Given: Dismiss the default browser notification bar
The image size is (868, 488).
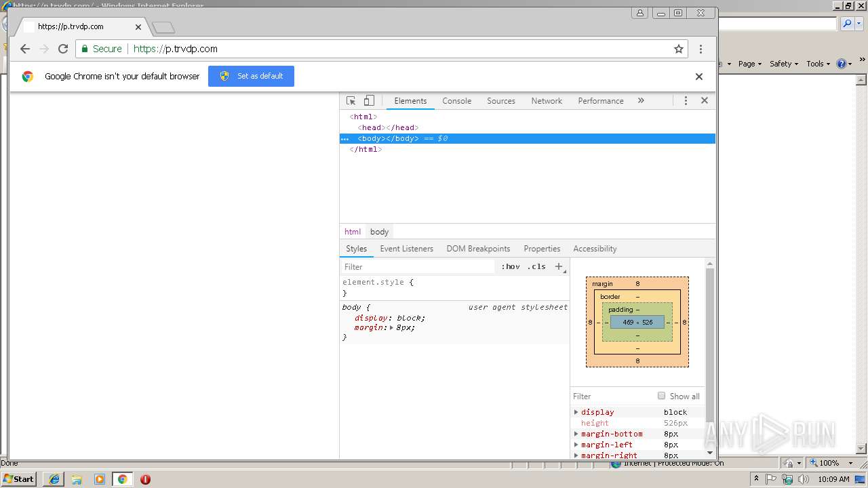Looking at the screenshot, I should pos(699,77).
